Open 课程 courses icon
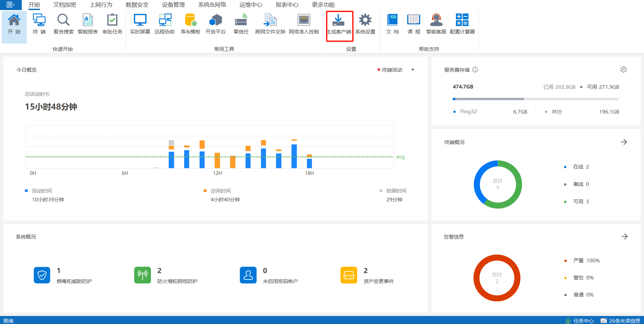The height and width of the screenshot is (324, 644). (x=414, y=24)
